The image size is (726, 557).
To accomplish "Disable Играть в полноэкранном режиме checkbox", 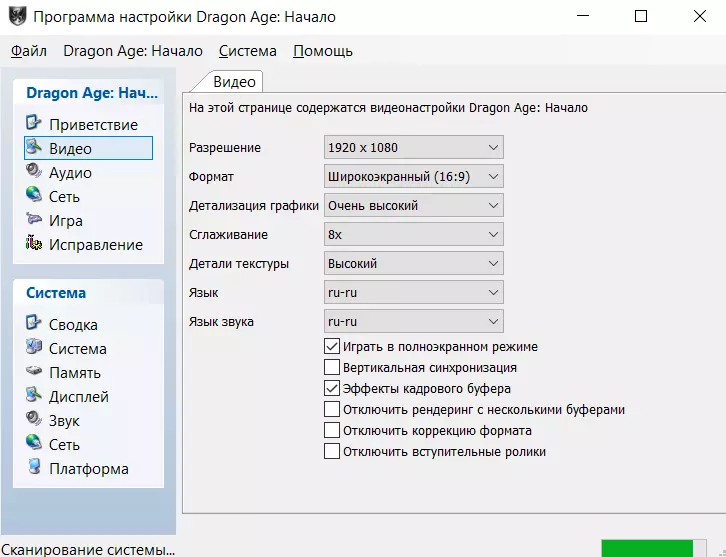I will tap(332, 346).
